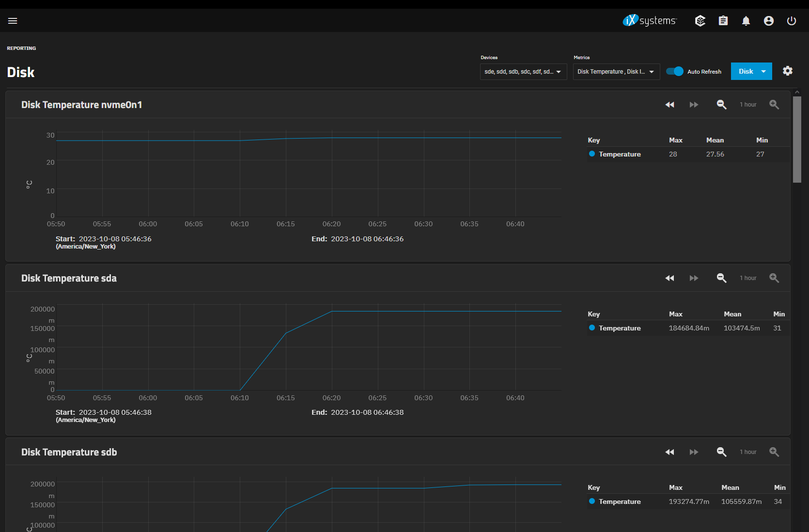Step back in nvme0n1 temperature chart
The width and height of the screenshot is (809, 532).
(x=670, y=105)
